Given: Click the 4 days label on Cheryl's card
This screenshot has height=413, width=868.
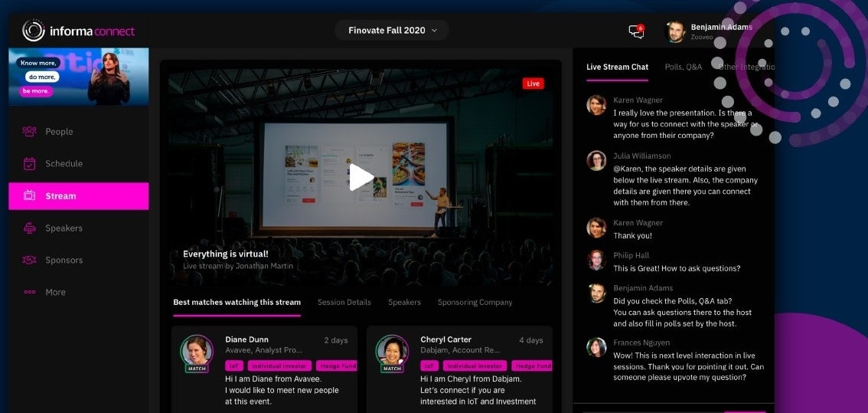Looking at the screenshot, I should (x=531, y=339).
